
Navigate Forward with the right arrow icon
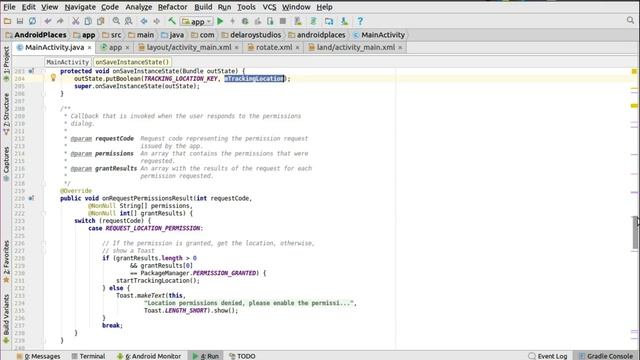[156, 21]
